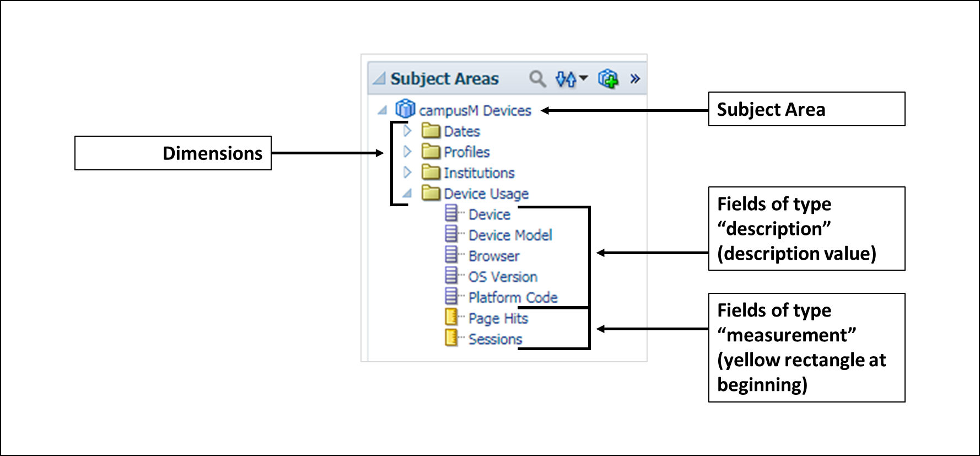Collapse the campusM Devices tree node
The width and height of the screenshot is (980, 456).
click(x=382, y=110)
